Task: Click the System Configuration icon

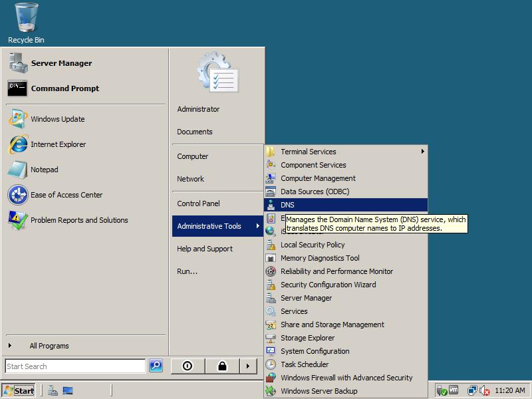Action: [271, 351]
